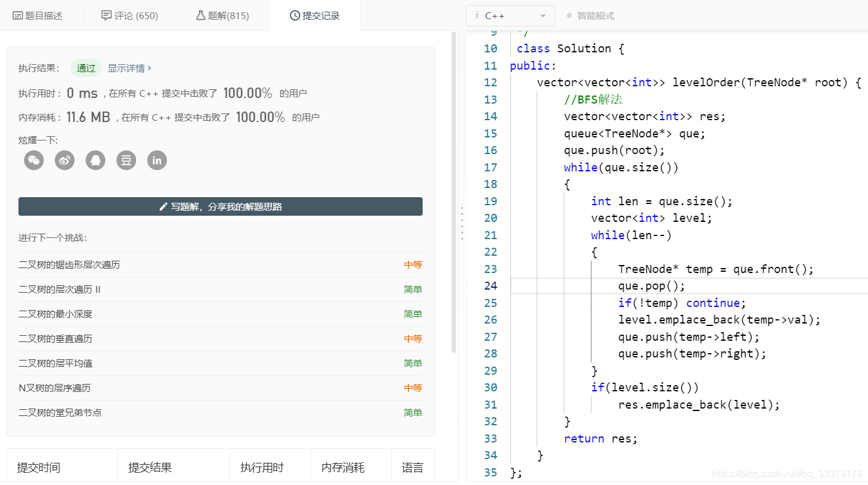The width and height of the screenshot is (868, 485).
Task: Click 'queue<TreeNode*> que;' code line
Action: (x=635, y=133)
